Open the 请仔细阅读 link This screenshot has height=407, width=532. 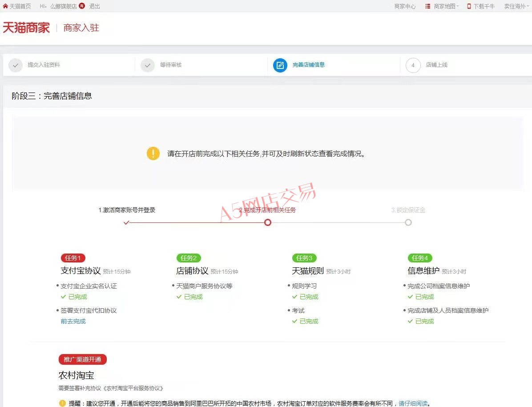413,403
